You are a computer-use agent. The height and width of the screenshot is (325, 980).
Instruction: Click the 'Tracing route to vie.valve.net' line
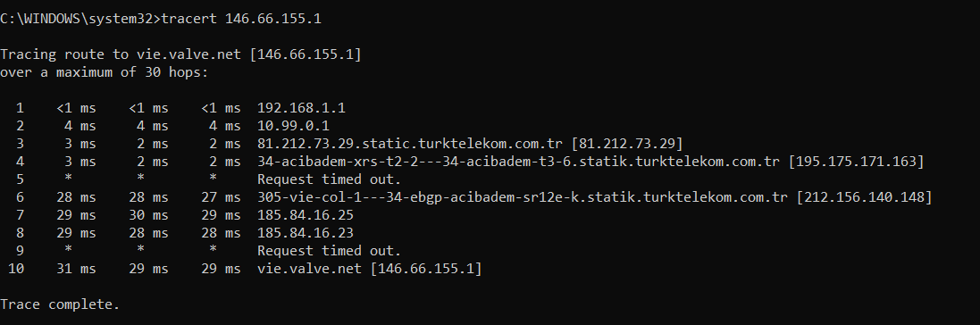tap(180, 54)
